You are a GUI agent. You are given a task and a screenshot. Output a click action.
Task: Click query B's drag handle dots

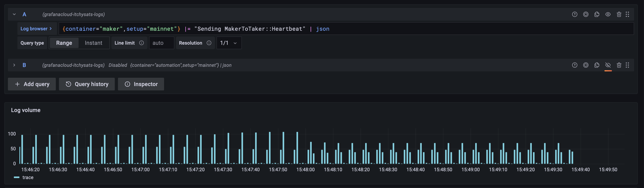(x=628, y=65)
